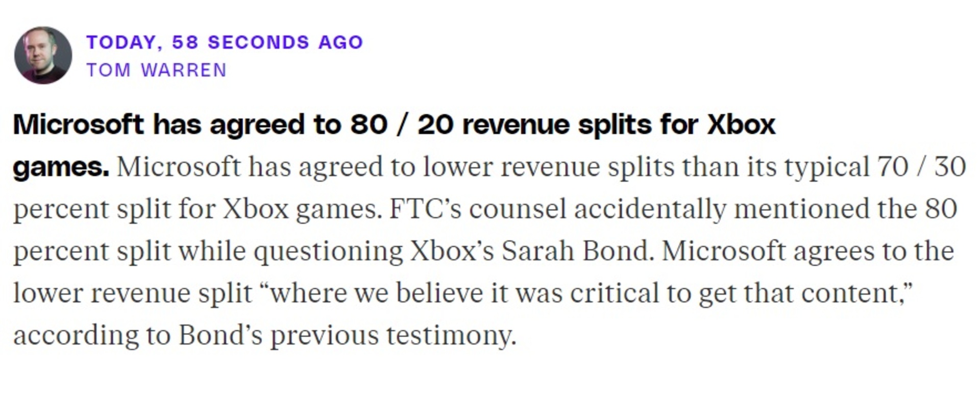Open the "Today, 58 seconds ago" timestamp
Image resolution: width=980 pixels, height=401 pixels.
pyautogui.click(x=225, y=42)
